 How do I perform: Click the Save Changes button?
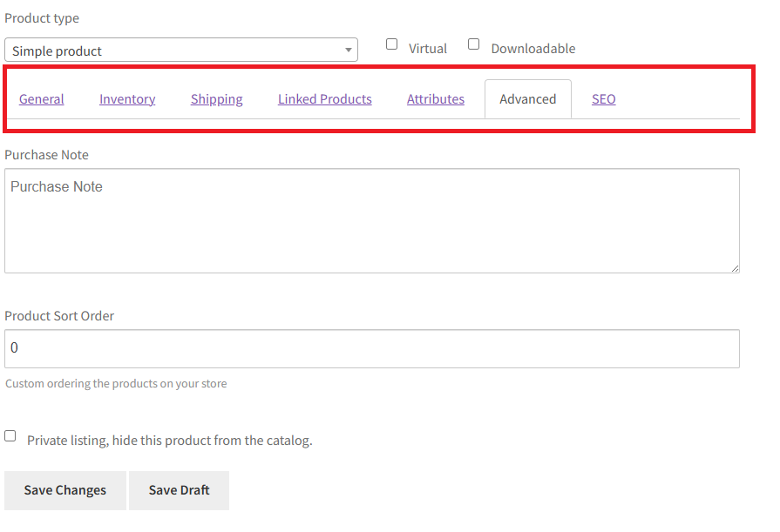coord(65,490)
